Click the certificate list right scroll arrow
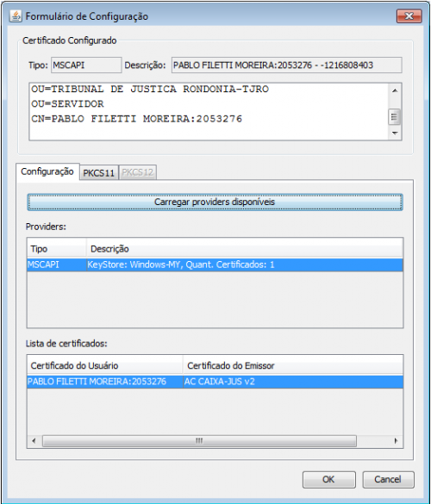This screenshot has height=504, width=431. click(x=396, y=441)
